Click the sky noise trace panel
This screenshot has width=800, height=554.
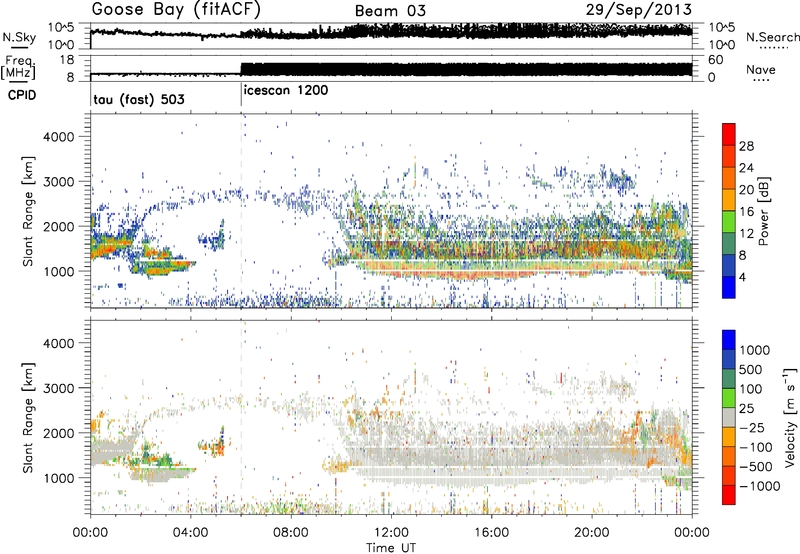tap(391, 36)
